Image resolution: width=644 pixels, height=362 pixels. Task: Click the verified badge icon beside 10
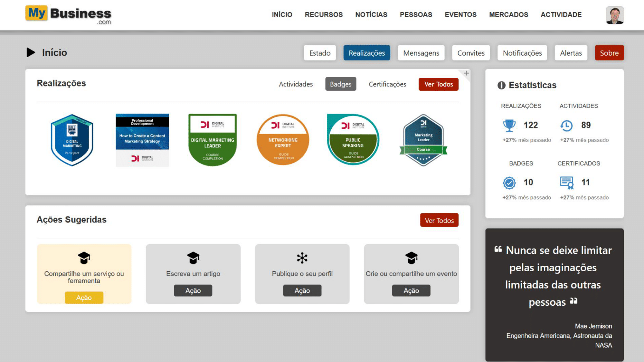[509, 183]
